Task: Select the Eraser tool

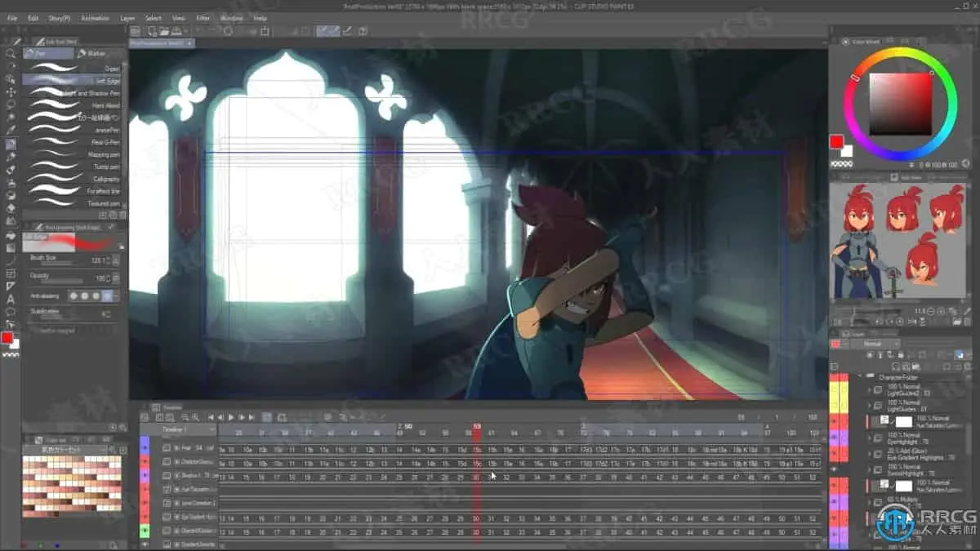Action: (11, 207)
